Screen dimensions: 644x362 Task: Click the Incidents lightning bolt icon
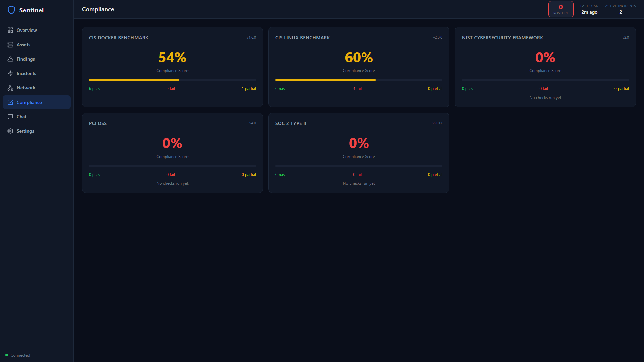[10, 73]
